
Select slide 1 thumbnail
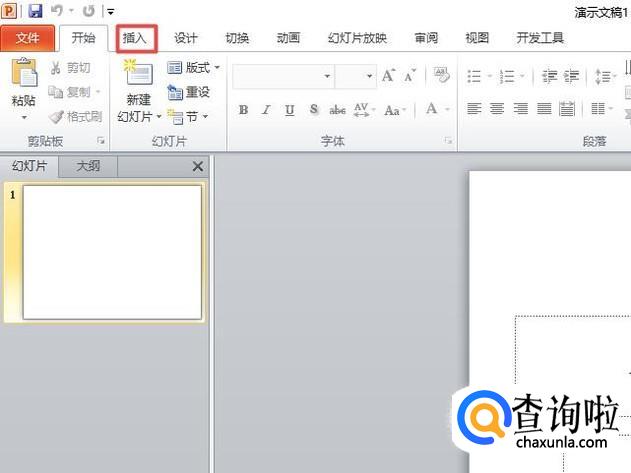(x=112, y=252)
